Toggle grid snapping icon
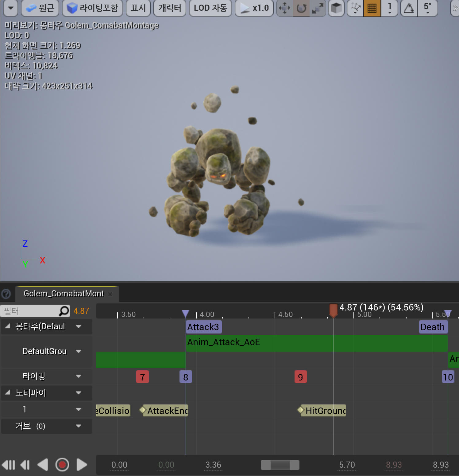 click(x=372, y=8)
